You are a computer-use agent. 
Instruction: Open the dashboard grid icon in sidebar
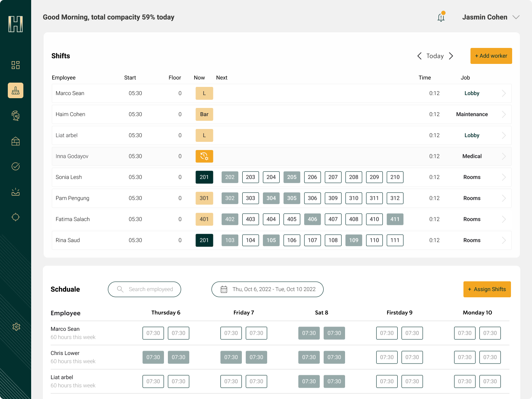click(x=16, y=65)
